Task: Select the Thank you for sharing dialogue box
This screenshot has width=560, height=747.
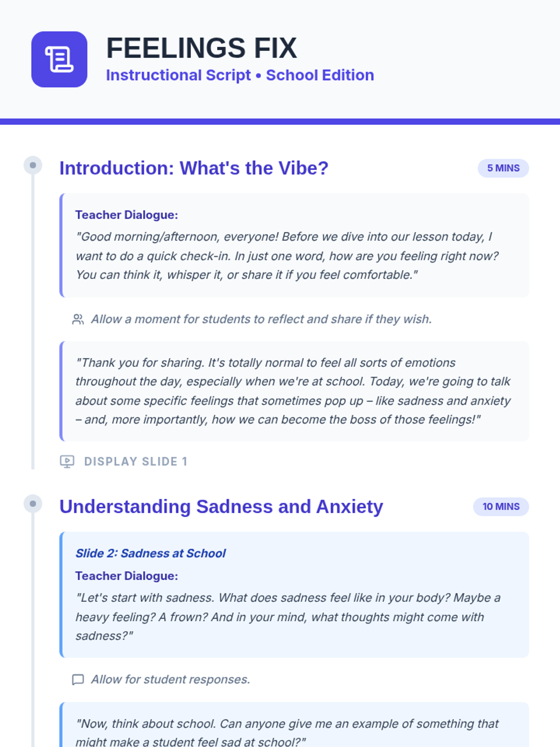Action: coord(294,391)
